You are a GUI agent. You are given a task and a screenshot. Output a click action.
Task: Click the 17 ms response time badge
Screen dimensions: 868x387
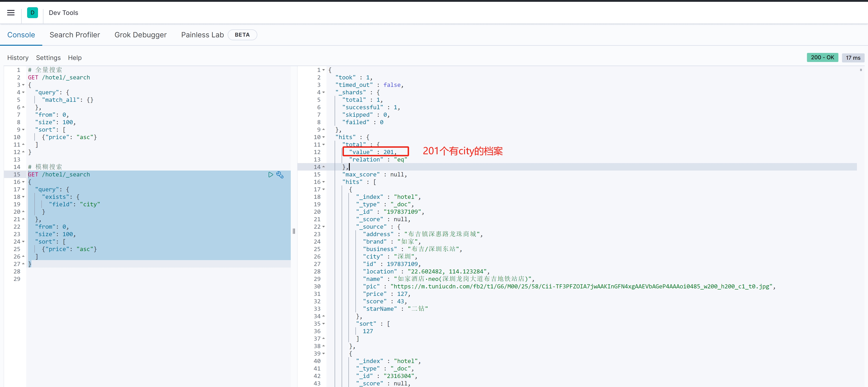click(x=853, y=58)
